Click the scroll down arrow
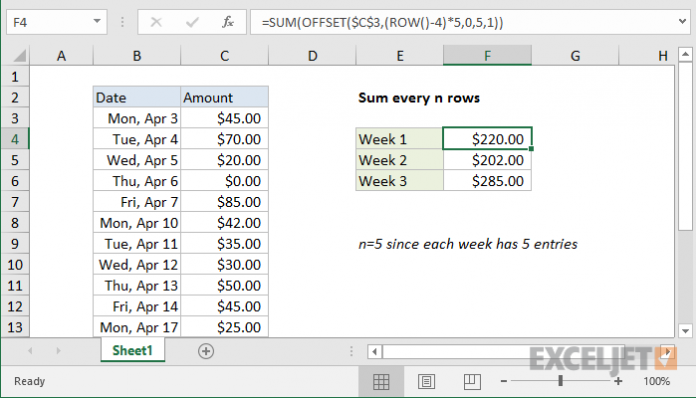The height and width of the screenshot is (398, 696). (x=685, y=331)
